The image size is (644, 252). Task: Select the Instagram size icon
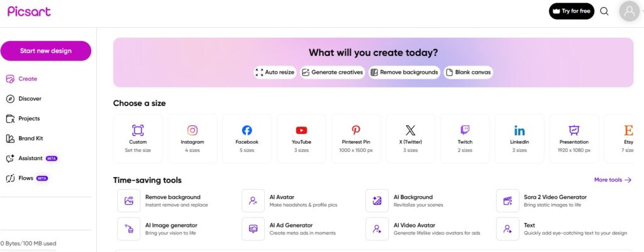pyautogui.click(x=192, y=130)
